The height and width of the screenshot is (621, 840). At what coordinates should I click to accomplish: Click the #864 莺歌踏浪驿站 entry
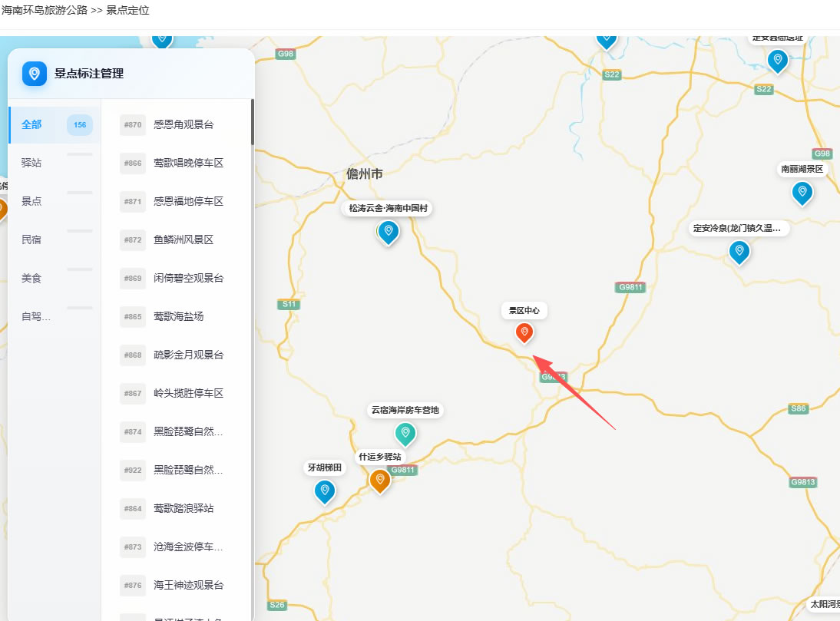pyautogui.click(x=177, y=509)
